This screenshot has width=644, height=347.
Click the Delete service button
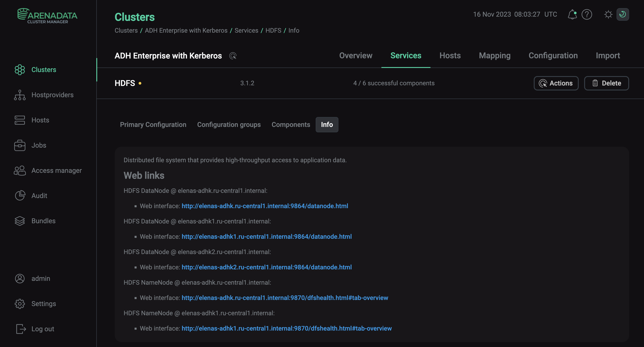[606, 83]
